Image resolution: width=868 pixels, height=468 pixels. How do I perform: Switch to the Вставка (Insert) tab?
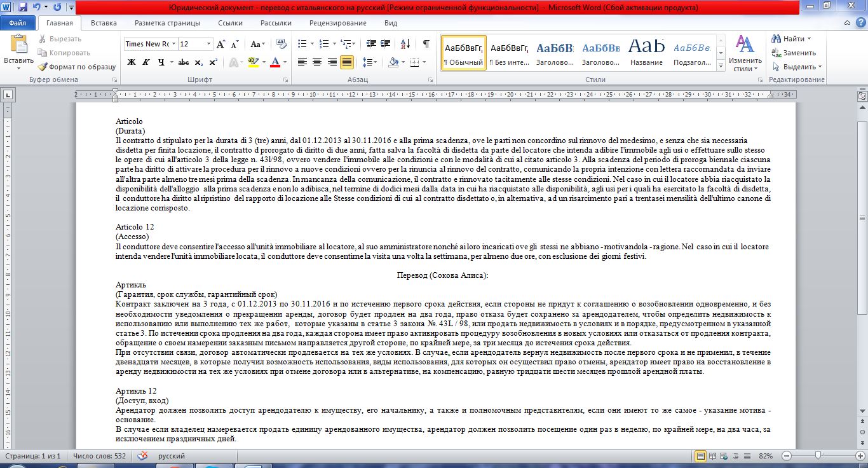click(104, 23)
